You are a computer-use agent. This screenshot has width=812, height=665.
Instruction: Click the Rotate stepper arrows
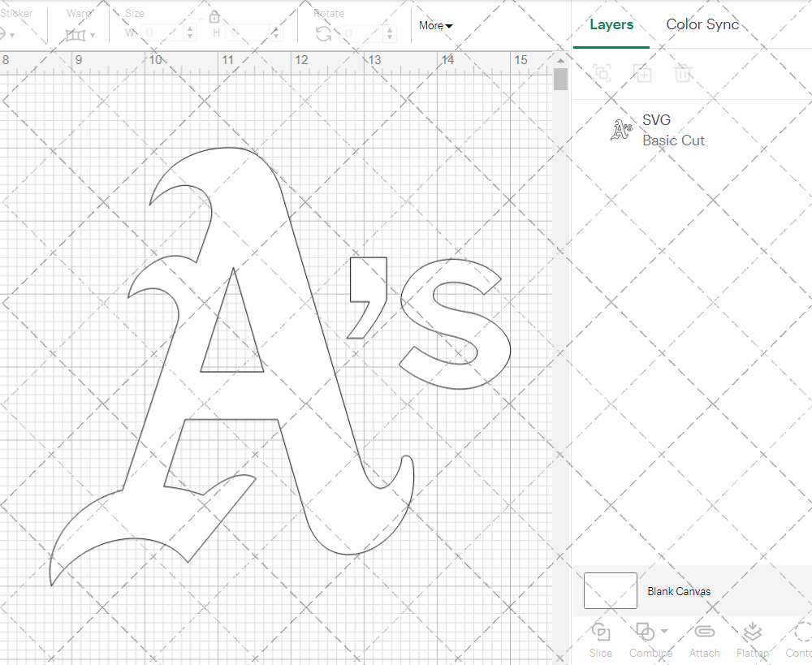tap(390, 33)
